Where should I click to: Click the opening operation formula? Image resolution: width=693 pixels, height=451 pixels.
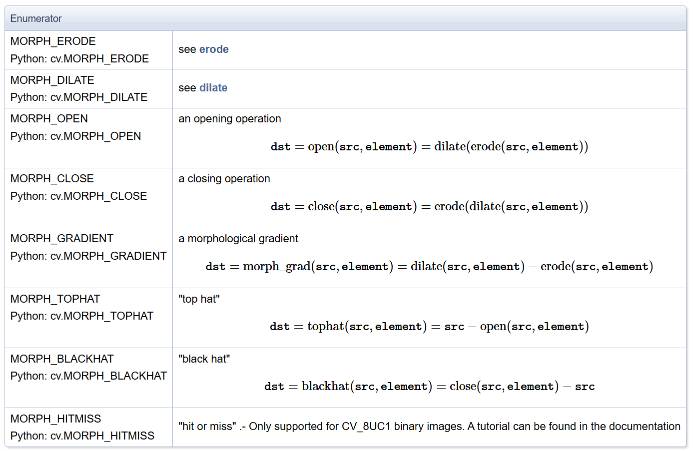(429, 147)
